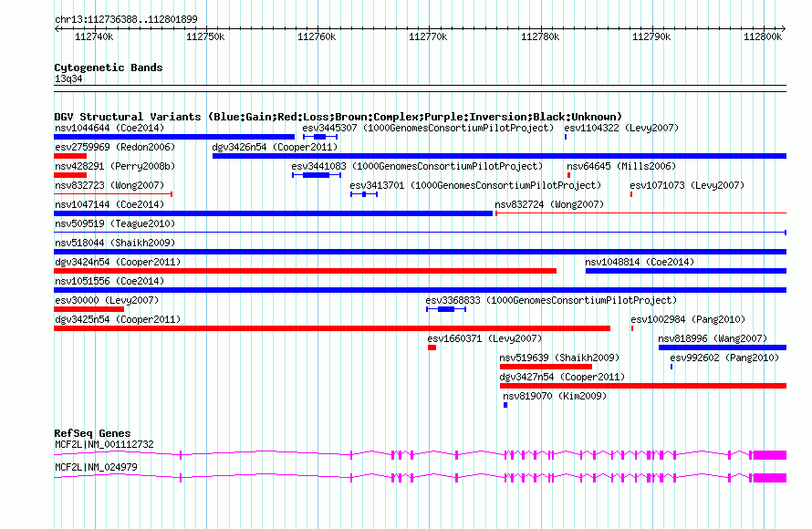Click the red dgv3425n54 loss bar
Screen dimensions: 812x529
point(332,328)
